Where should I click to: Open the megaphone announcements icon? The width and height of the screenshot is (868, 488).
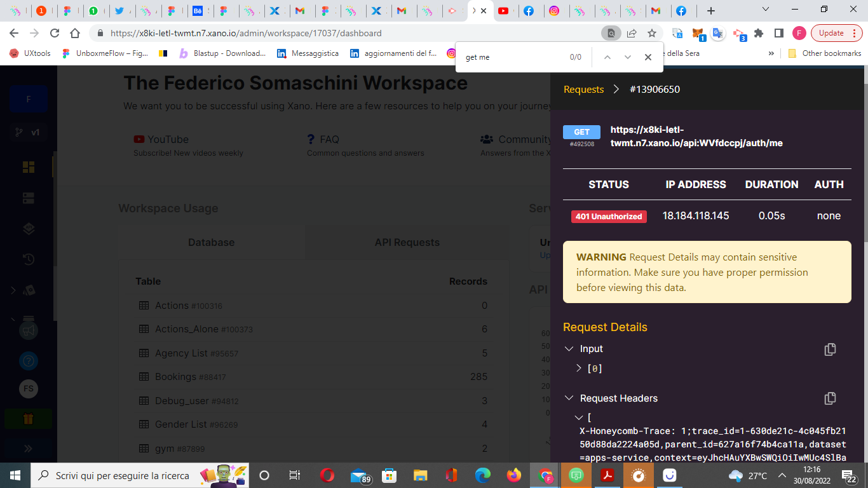pos(29,331)
